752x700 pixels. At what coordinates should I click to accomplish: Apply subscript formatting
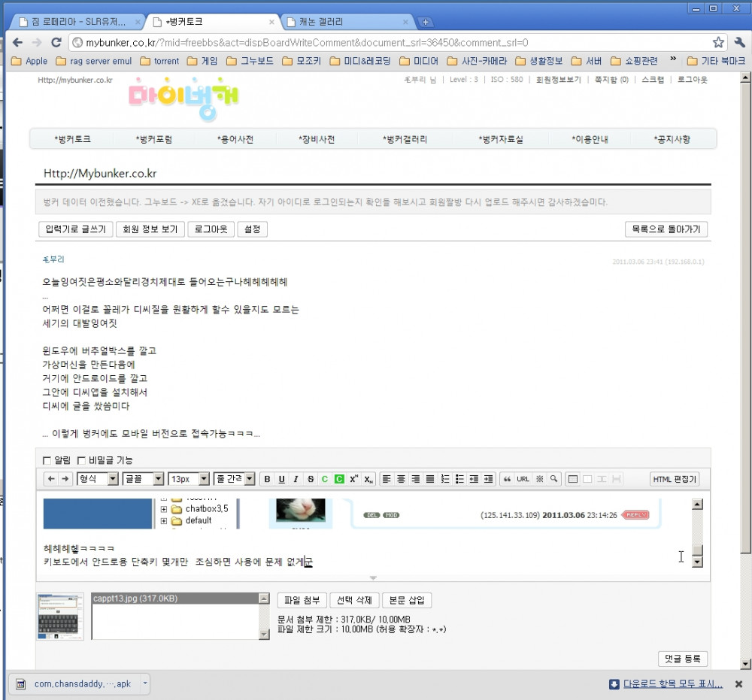(x=368, y=479)
